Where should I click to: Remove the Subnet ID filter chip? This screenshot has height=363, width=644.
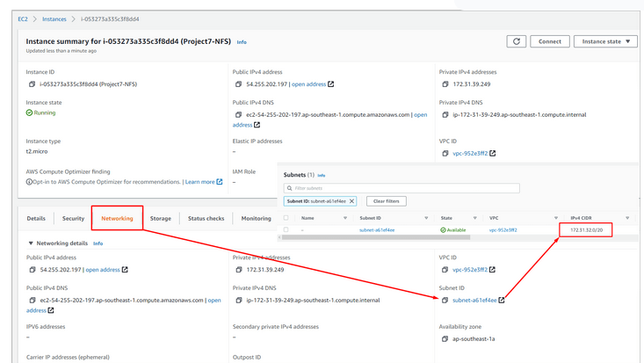pyautogui.click(x=351, y=201)
